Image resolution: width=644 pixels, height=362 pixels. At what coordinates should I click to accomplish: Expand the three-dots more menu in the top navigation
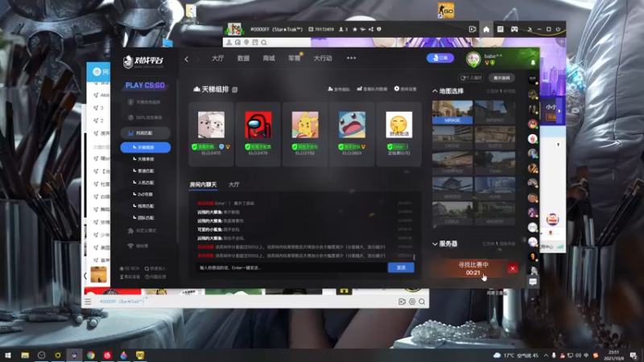tap(351, 58)
